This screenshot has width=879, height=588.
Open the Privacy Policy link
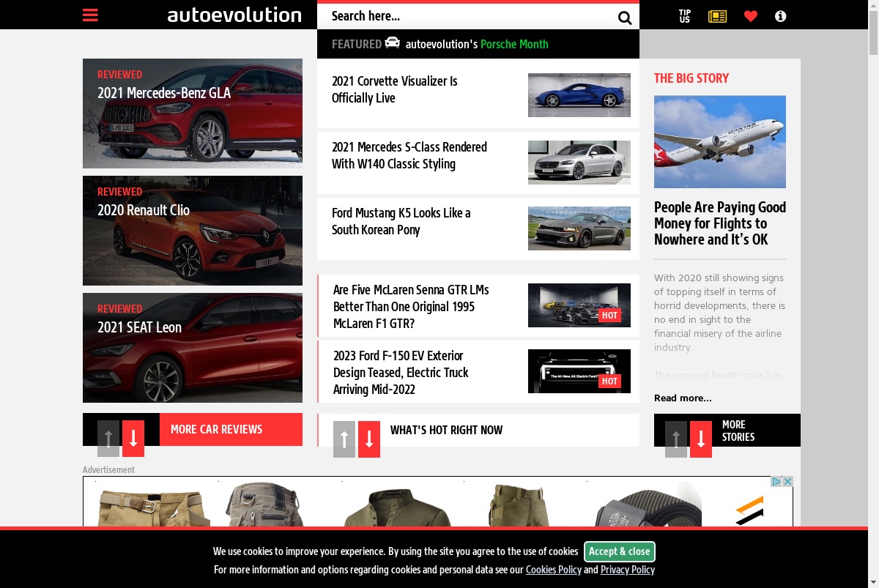coord(628,570)
